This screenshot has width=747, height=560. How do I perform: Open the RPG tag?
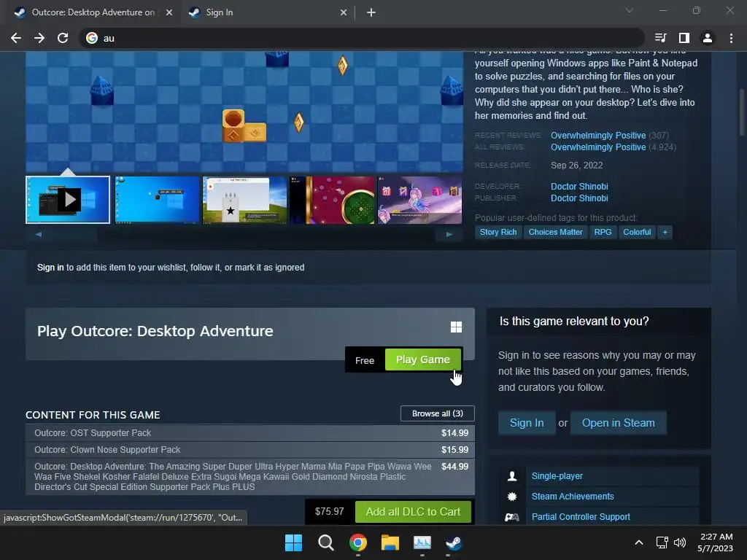(603, 232)
